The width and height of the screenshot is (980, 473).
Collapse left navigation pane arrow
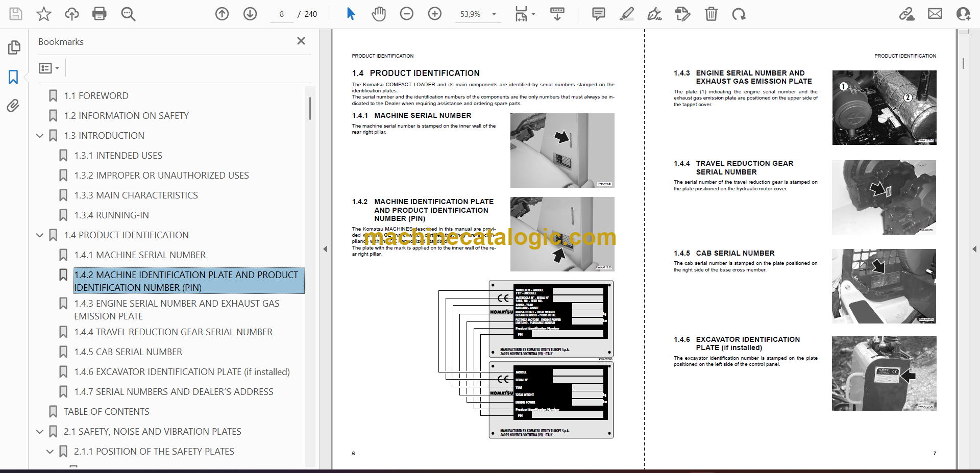point(326,249)
